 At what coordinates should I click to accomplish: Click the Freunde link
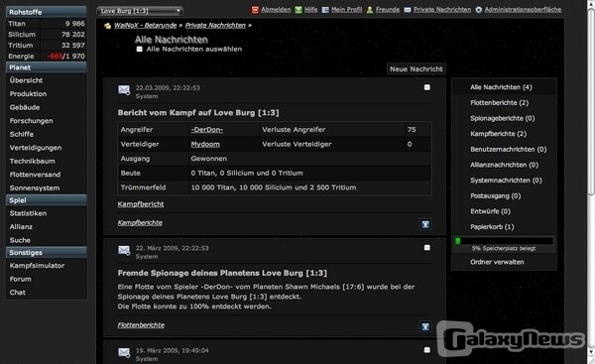click(x=388, y=10)
